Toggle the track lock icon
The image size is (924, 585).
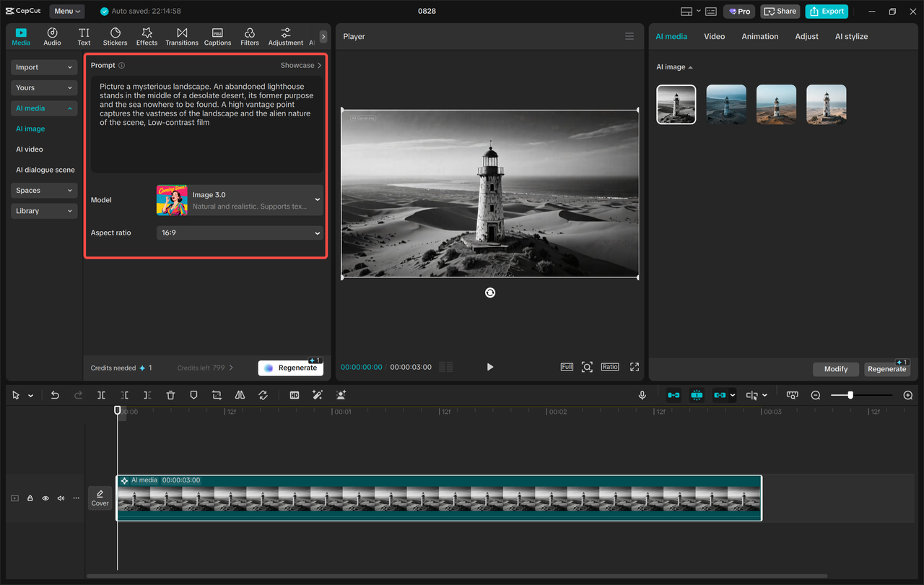tap(30, 498)
